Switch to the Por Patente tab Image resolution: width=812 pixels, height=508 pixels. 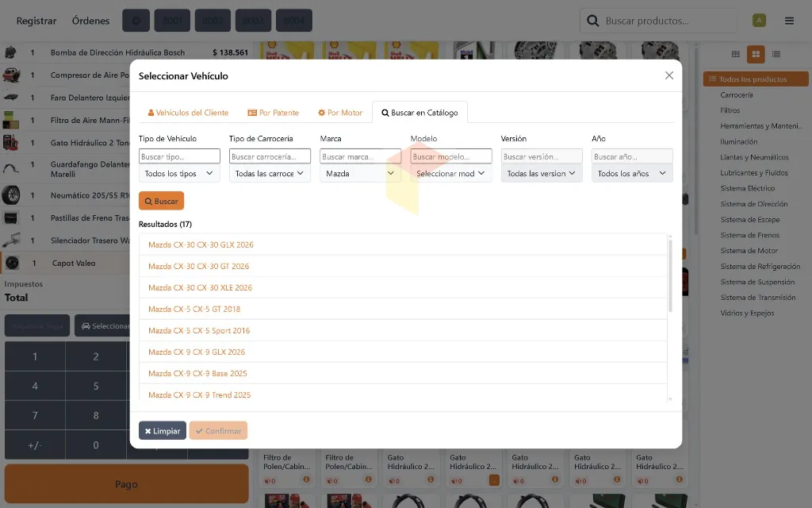pyautogui.click(x=274, y=113)
